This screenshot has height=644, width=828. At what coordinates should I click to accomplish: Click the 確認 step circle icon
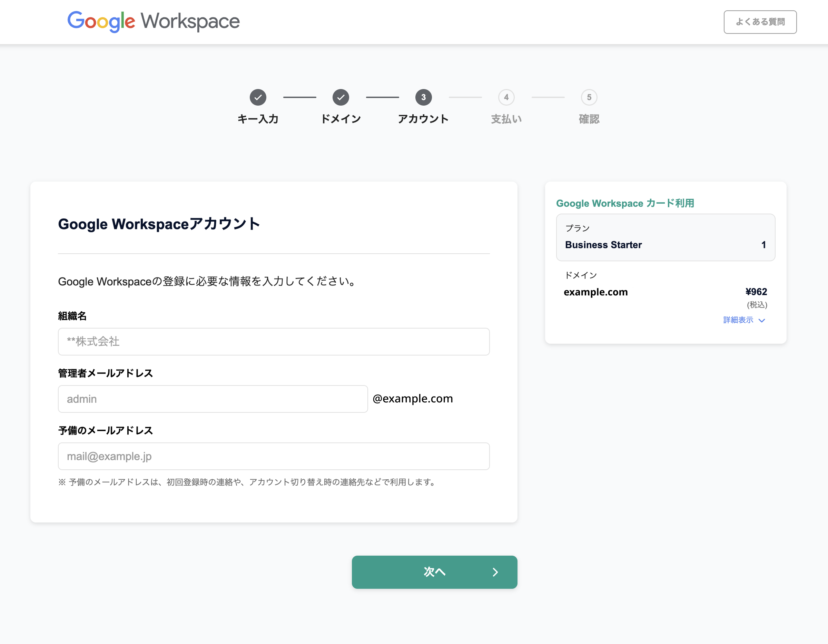pyautogui.click(x=589, y=97)
